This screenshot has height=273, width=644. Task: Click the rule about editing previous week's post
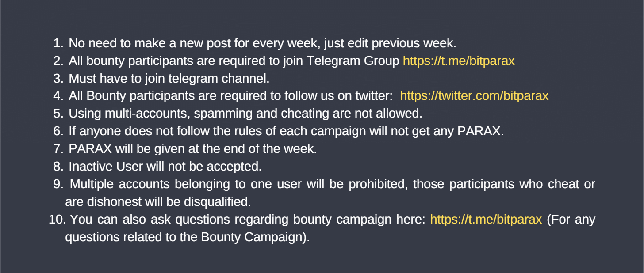coord(262,43)
